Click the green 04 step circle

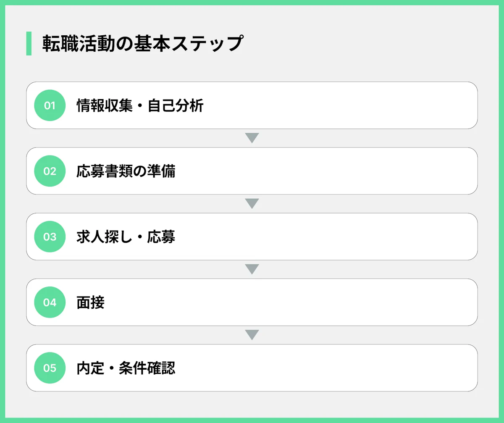50,302
